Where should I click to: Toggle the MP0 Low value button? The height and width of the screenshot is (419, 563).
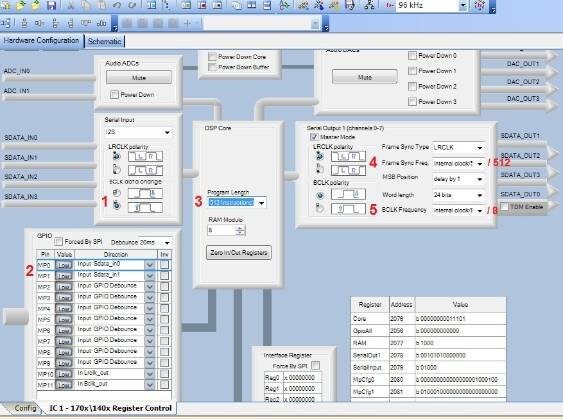pos(64,265)
